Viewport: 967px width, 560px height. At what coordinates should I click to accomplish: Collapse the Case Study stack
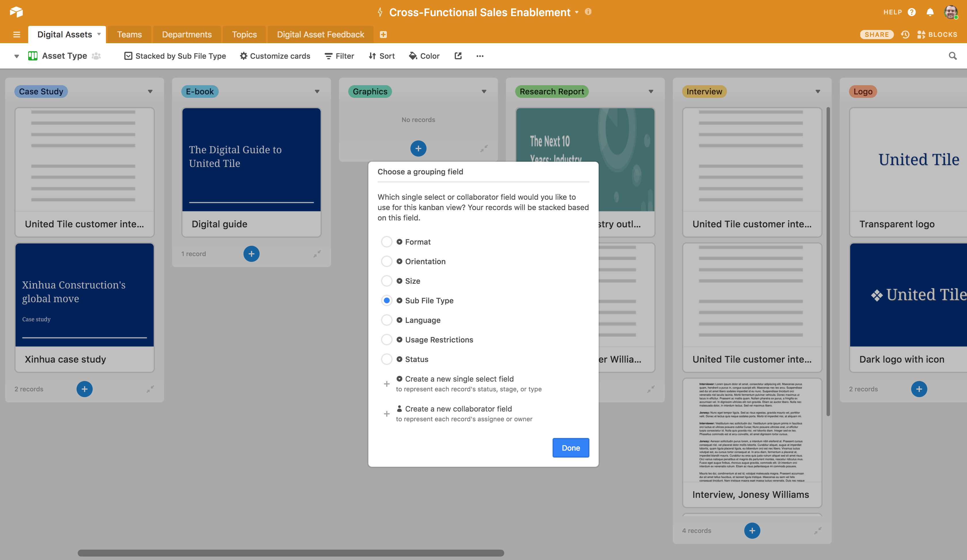coord(150,389)
